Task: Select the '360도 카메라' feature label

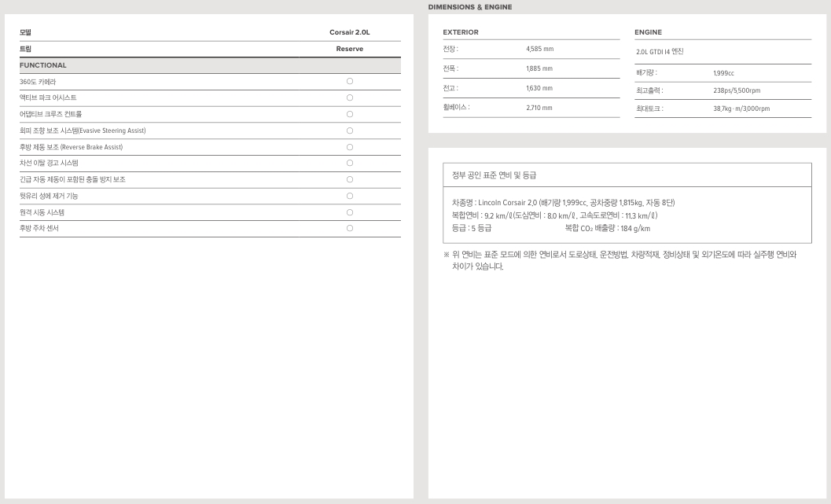Action: (38, 82)
